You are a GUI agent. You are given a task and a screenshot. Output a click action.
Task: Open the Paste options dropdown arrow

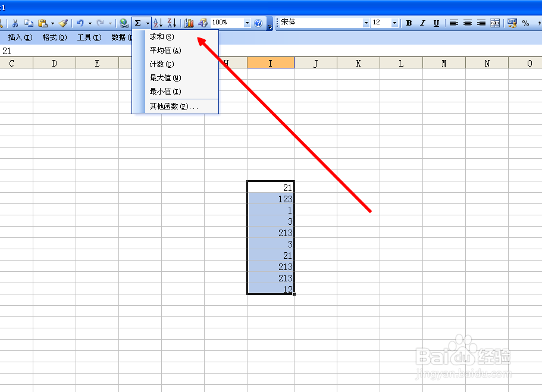(x=52, y=24)
